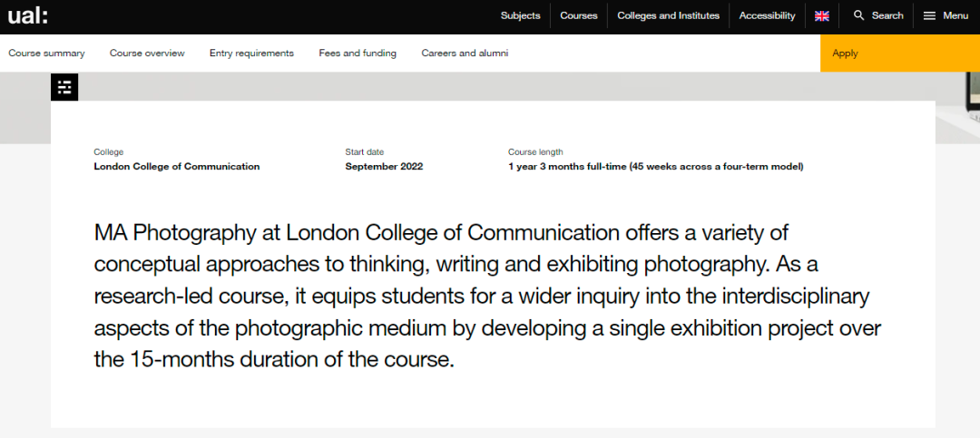Open the Courses navigation item
Screen dimensions: 980x438
click(579, 15)
